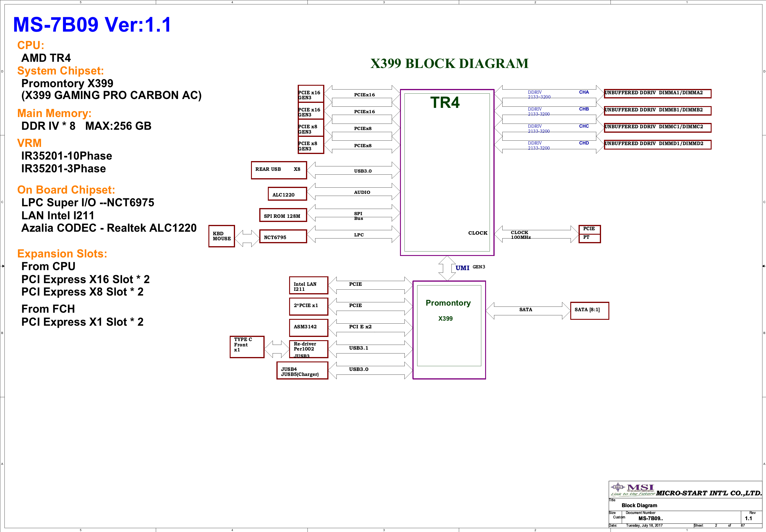Screen dimensions: 766x532
Task: Click Azalia CODEC - Realtek ALC1220 line
Action: [x=109, y=228]
